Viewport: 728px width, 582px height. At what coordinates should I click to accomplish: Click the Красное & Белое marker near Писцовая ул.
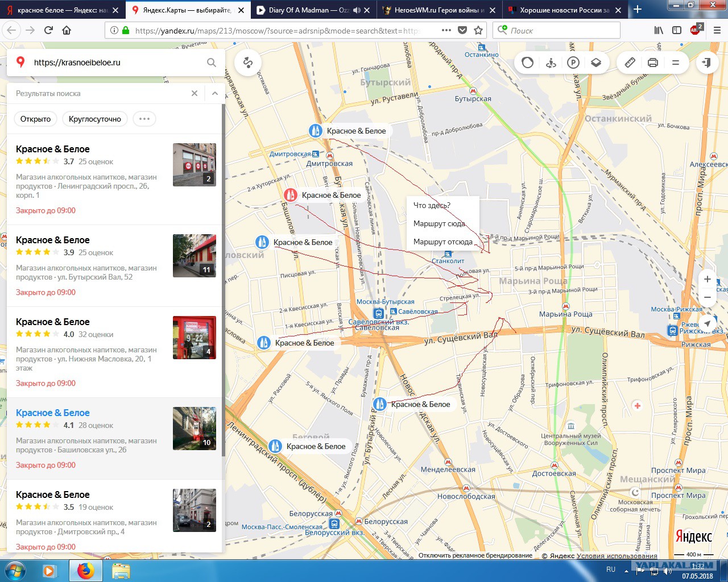(262, 242)
